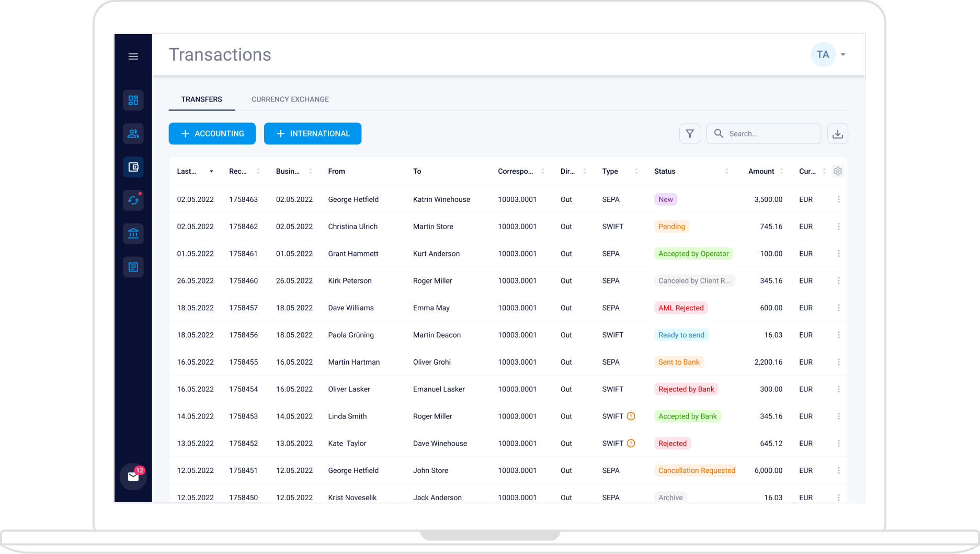Click inside the Search field
Image resolution: width=980 pixels, height=554 pixels.
pos(764,133)
